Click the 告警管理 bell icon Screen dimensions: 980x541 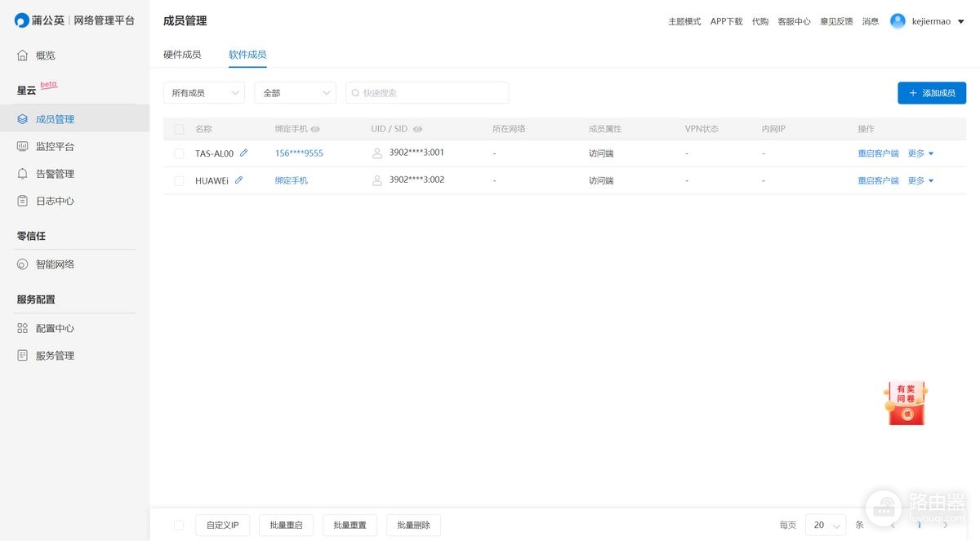(x=23, y=174)
